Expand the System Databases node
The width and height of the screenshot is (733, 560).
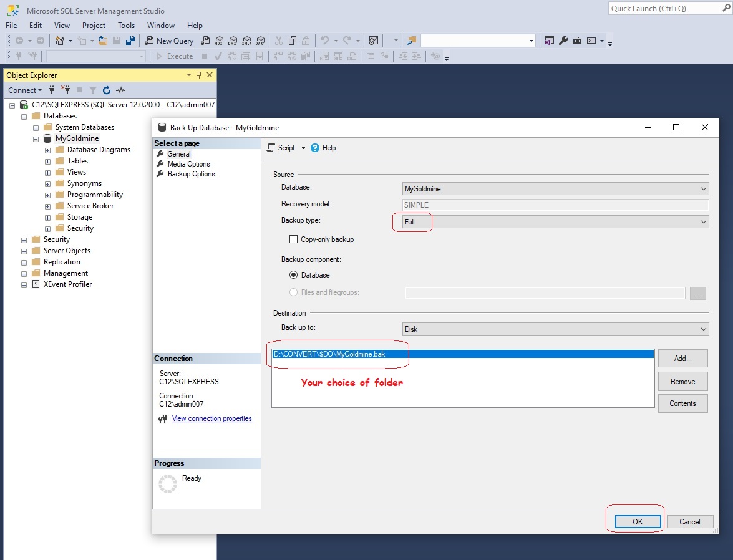tap(36, 128)
